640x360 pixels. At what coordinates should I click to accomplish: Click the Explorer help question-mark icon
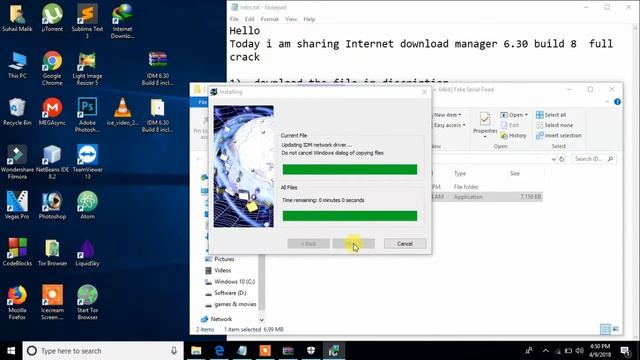coord(617,102)
